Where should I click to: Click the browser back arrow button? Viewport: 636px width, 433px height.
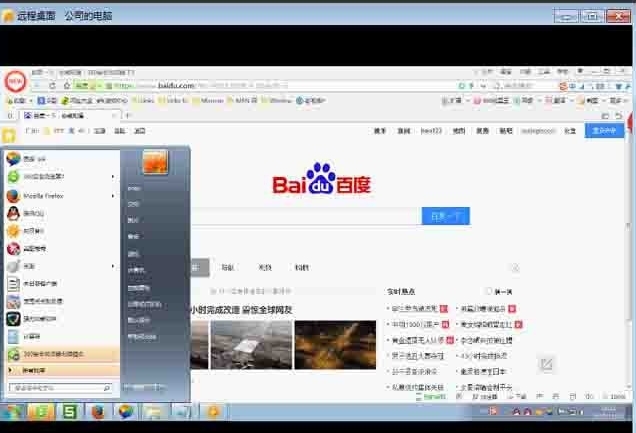[x=37, y=86]
